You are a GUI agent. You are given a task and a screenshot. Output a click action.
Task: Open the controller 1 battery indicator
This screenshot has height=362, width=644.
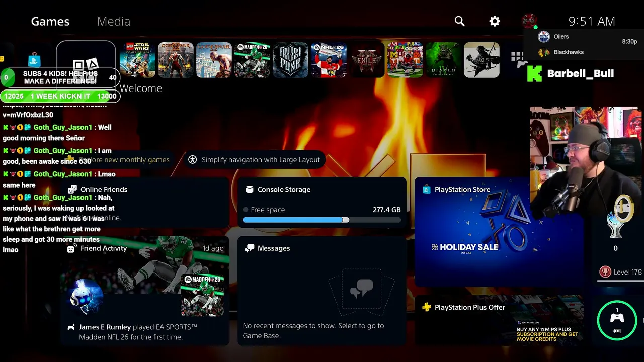[x=617, y=321]
